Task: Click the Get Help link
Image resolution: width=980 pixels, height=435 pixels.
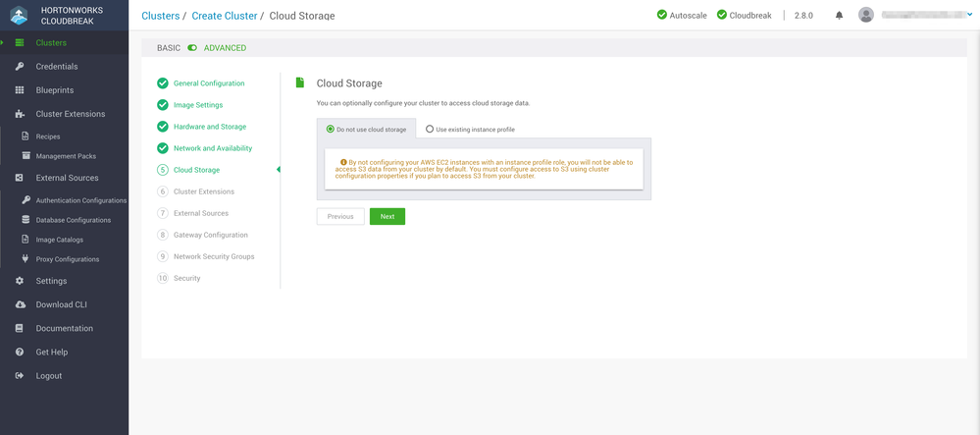Action: tap(52, 352)
